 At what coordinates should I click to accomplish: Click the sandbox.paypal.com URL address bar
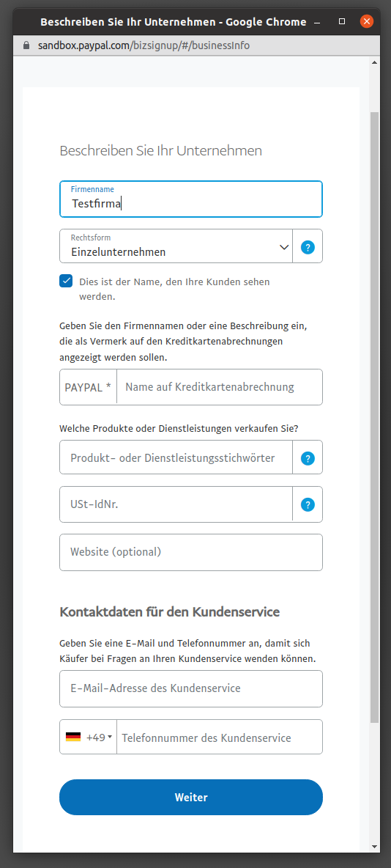pos(144,45)
